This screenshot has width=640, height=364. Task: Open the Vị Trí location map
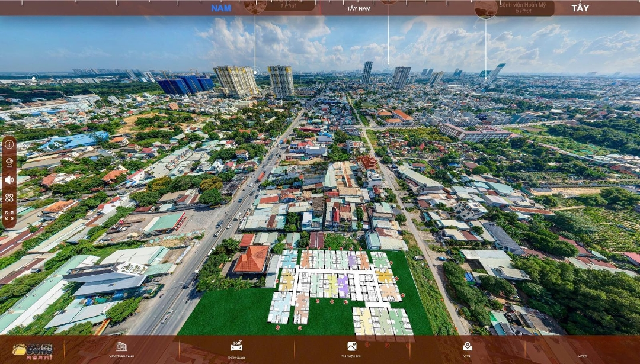[x=467, y=349]
